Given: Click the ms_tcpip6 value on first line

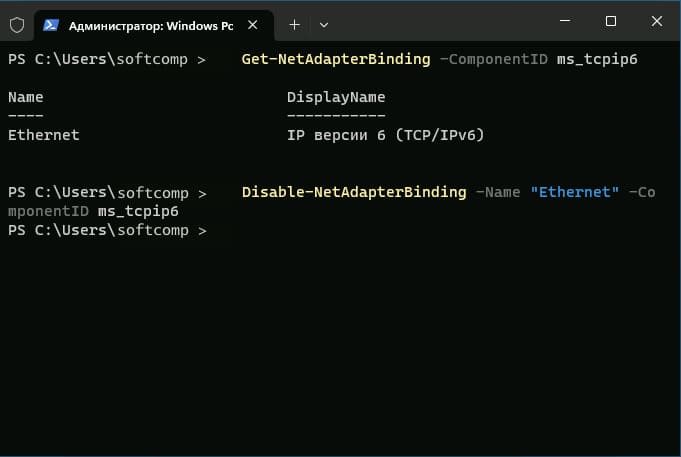Looking at the screenshot, I should (x=597, y=59).
